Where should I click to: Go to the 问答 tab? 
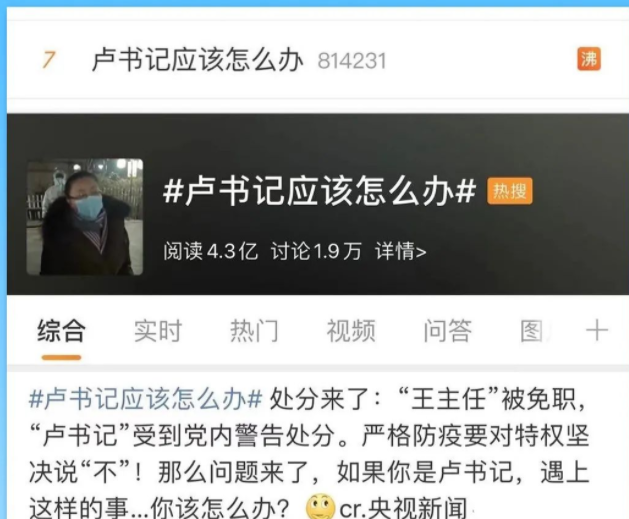(448, 331)
